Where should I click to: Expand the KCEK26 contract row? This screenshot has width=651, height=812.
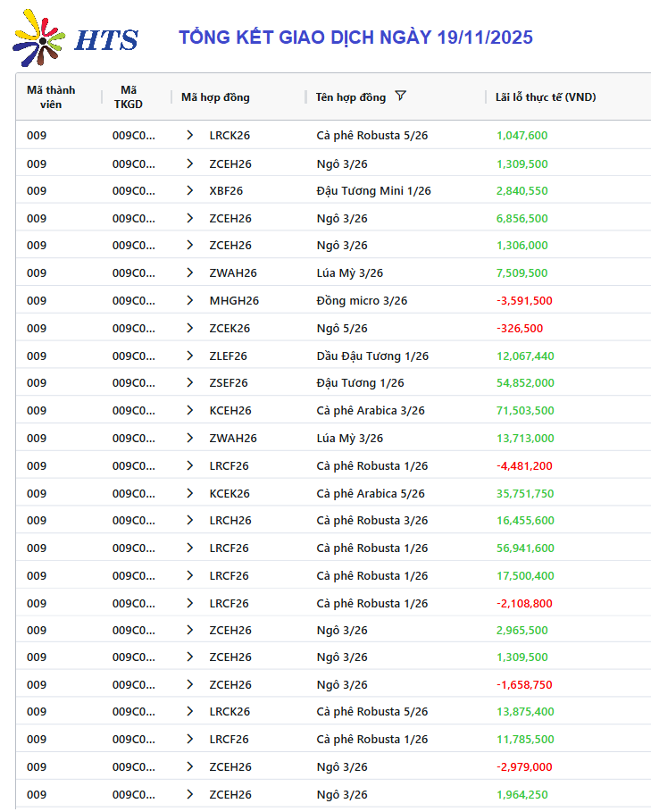[189, 493]
